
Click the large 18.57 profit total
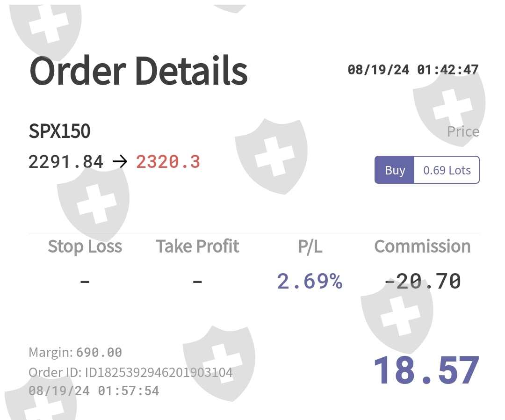[426, 370]
